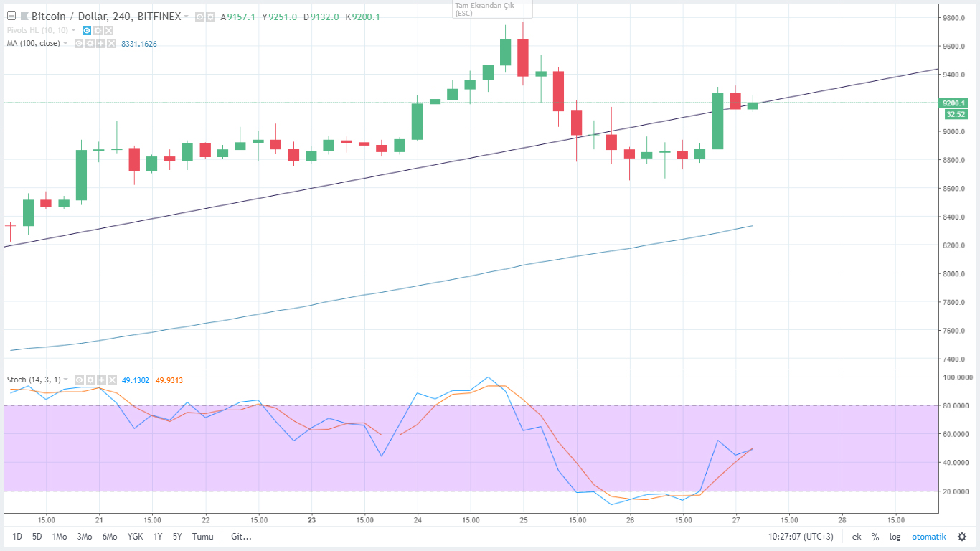This screenshot has height=551, width=980.
Task: Click the date label 28 on time axis
Action: click(842, 519)
